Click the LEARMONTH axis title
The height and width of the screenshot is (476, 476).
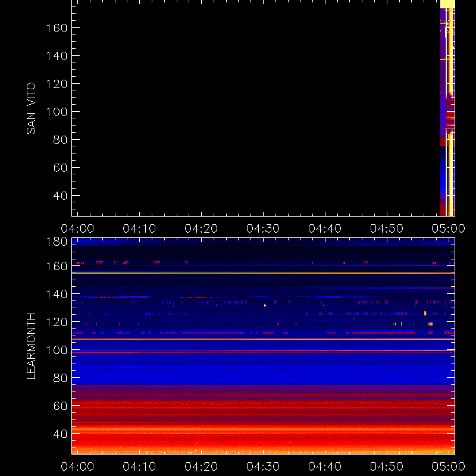pyautogui.click(x=31, y=346)
